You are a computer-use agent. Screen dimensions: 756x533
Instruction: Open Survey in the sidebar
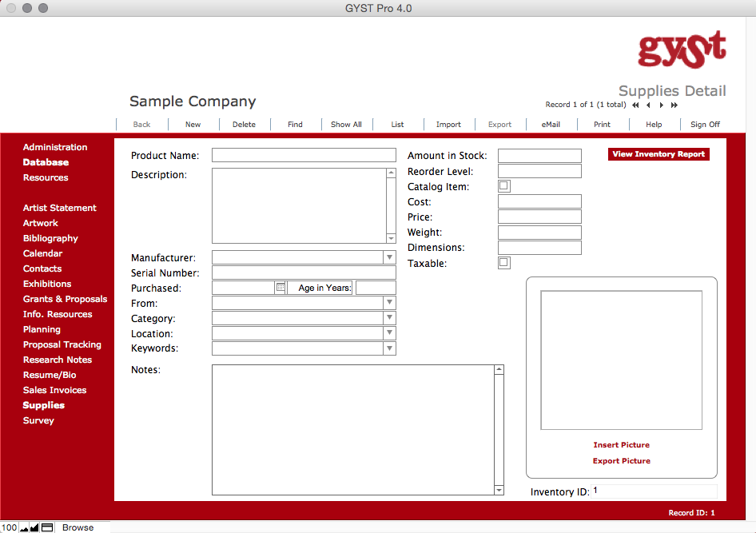[38, 420]
